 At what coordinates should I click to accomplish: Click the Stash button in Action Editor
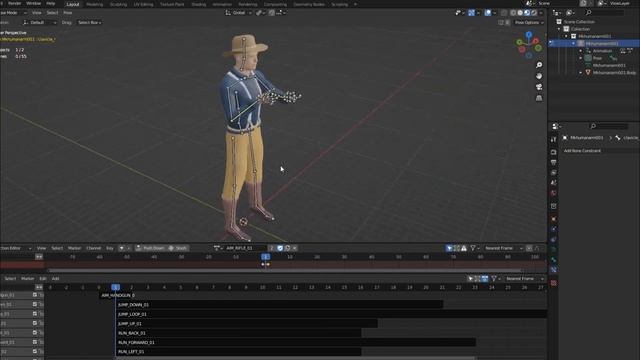click(x=178, y=248)
